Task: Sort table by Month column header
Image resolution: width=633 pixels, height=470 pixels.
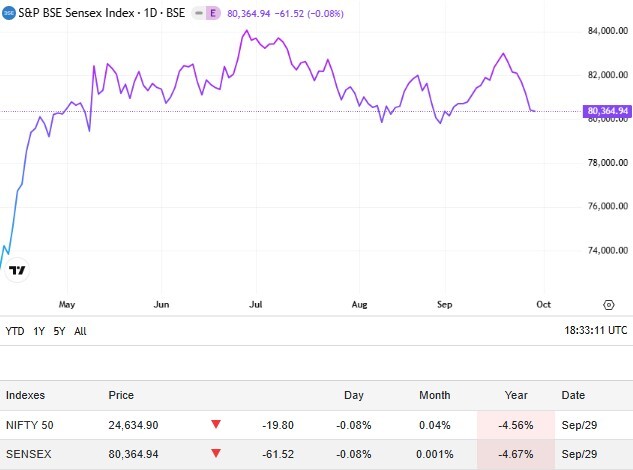Action: pos(440,395)
